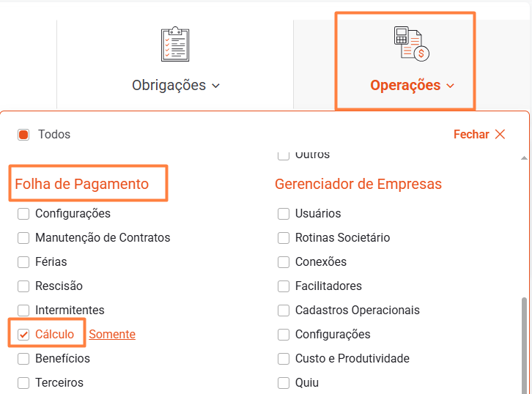Toggle the Todos checkbox
This screenshot has height=394, width=532.
click(23, 135)
